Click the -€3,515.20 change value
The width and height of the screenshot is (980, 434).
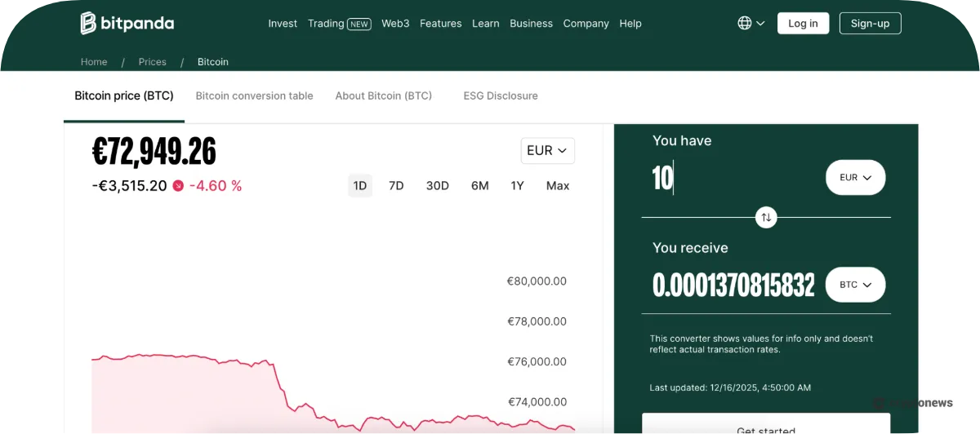129,186
